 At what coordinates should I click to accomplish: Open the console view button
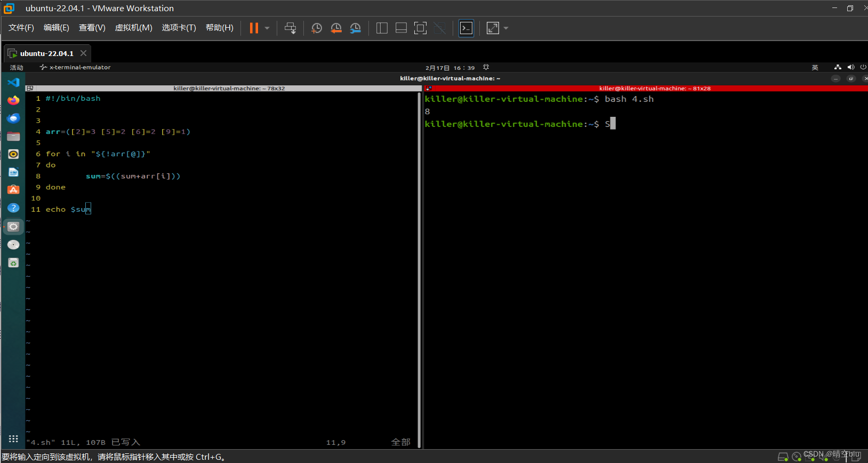pos(466,28)
